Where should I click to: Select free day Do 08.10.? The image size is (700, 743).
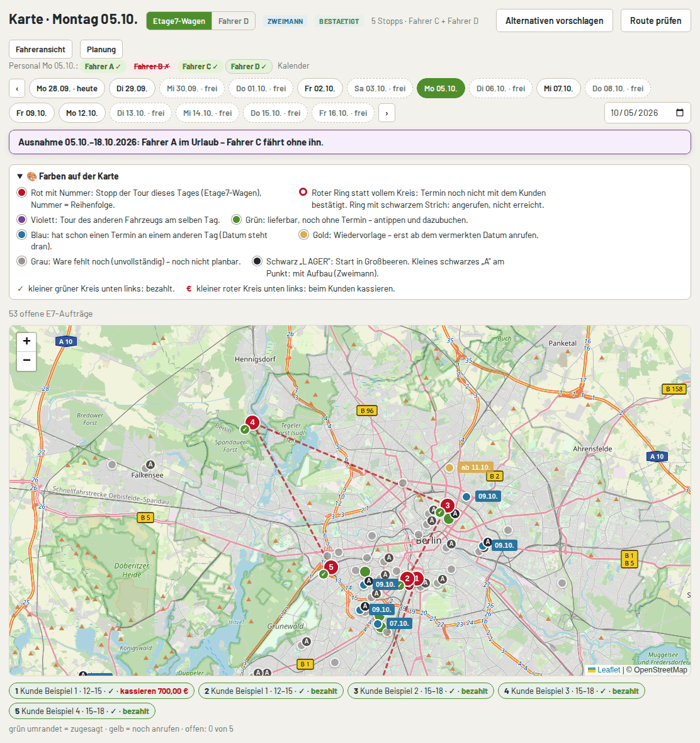[x=618, y=89]
